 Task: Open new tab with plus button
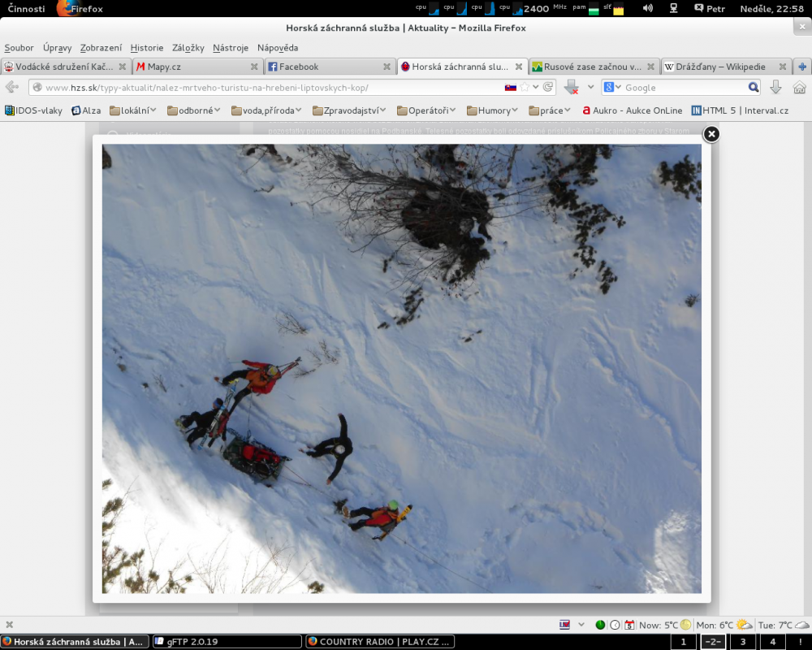point(802,67)
